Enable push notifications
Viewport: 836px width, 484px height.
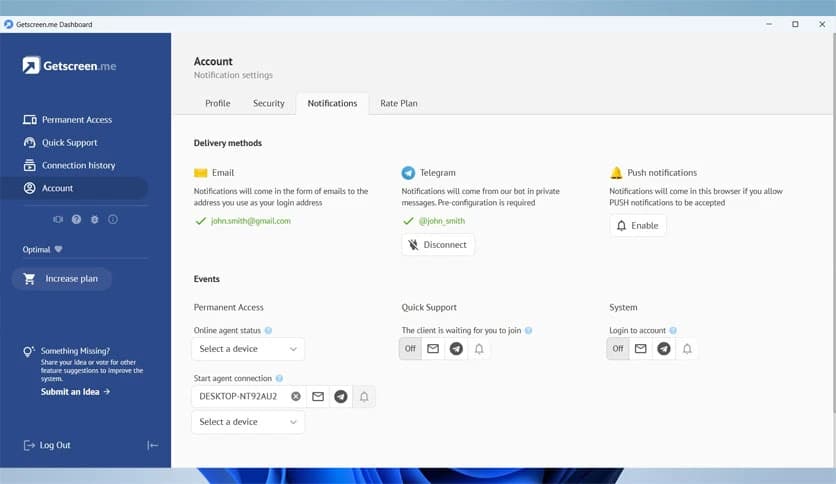(638, 225)
